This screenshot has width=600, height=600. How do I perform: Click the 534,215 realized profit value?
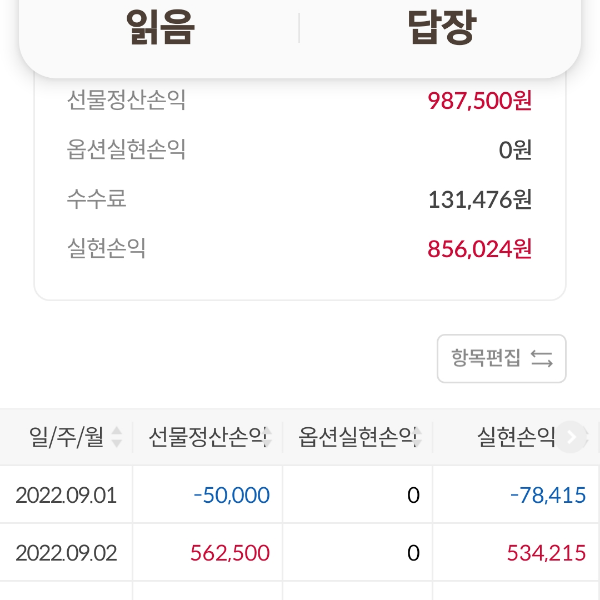(546, 553)
